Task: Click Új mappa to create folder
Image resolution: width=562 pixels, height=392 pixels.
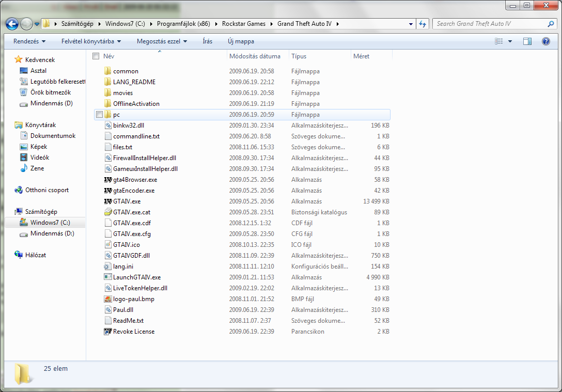Action: [x=241, y=41]
